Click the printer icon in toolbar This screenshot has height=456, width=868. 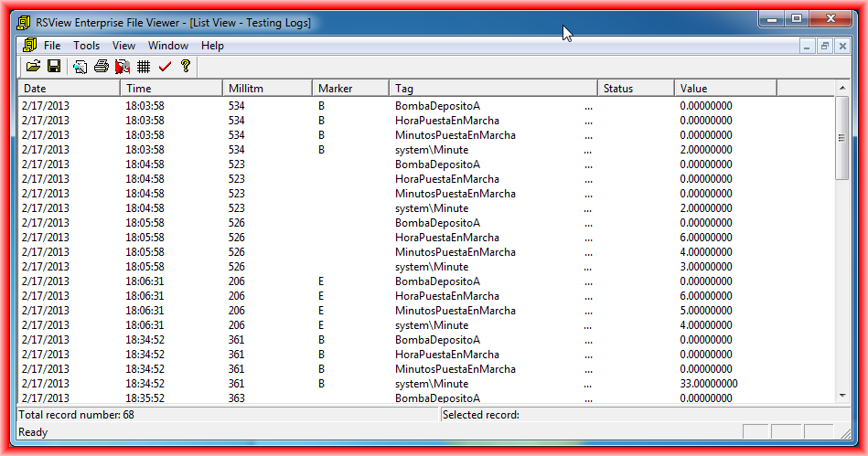(102, 66)
